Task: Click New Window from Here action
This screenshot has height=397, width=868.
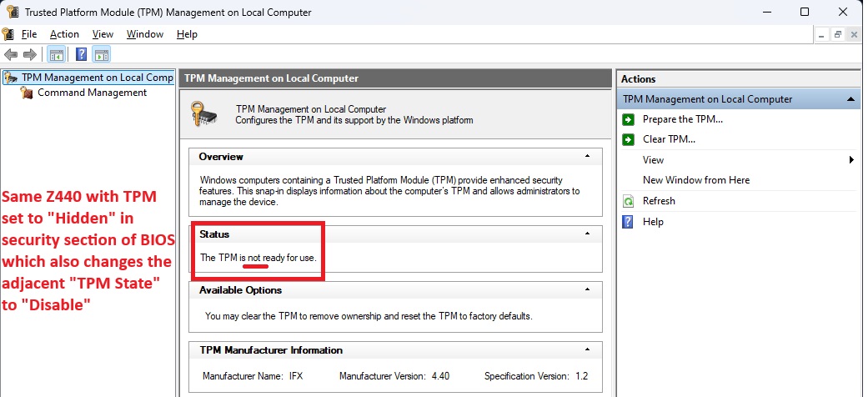Action: click(695, 180)
